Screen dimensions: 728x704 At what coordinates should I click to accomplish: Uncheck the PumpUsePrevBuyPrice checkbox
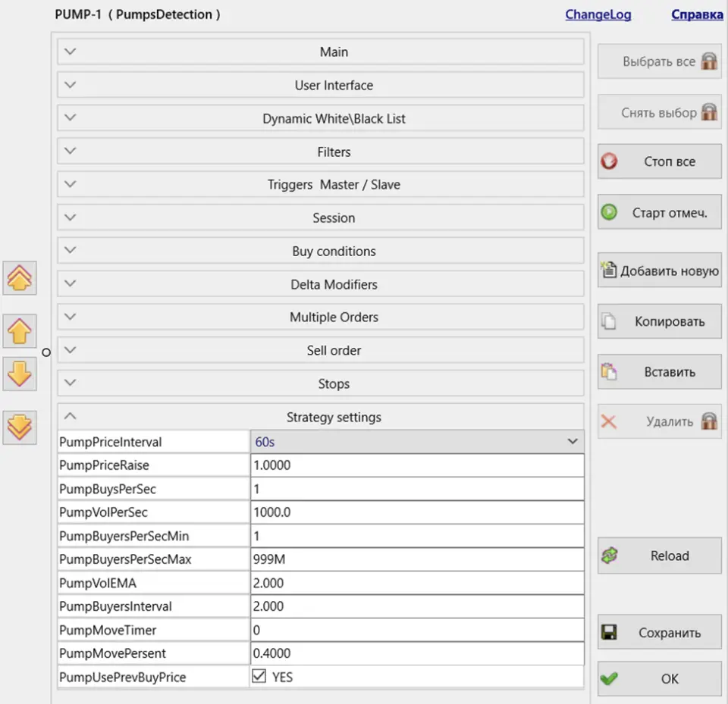tap(259, 677)
